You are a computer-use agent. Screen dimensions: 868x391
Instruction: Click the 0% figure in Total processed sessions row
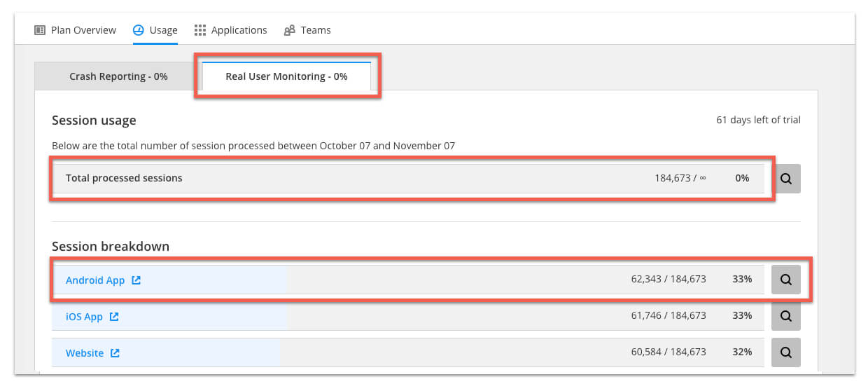(x=742, y=178)
